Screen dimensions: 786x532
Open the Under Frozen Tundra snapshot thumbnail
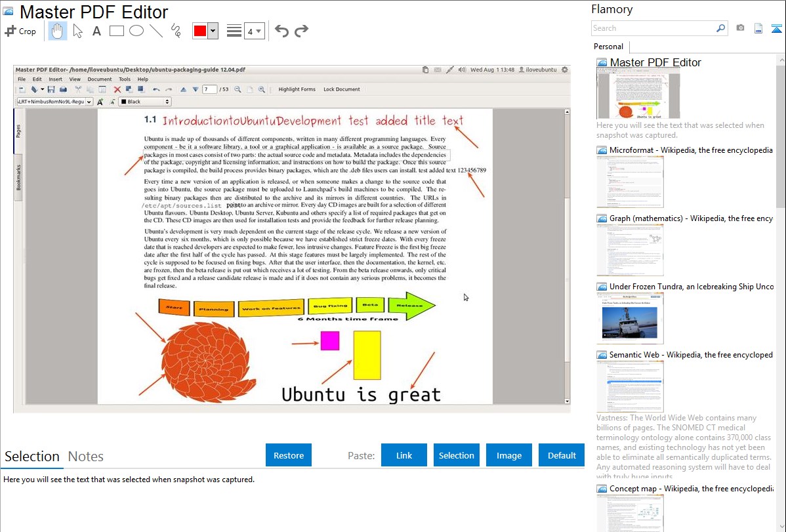tap(630, 317)
